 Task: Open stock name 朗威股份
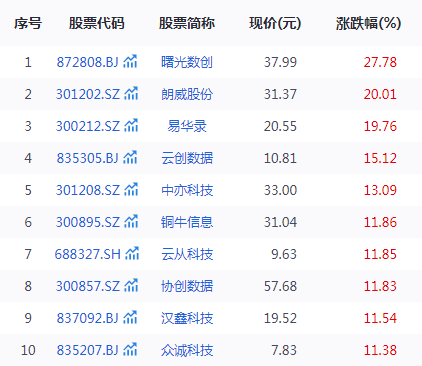(187, 94)
